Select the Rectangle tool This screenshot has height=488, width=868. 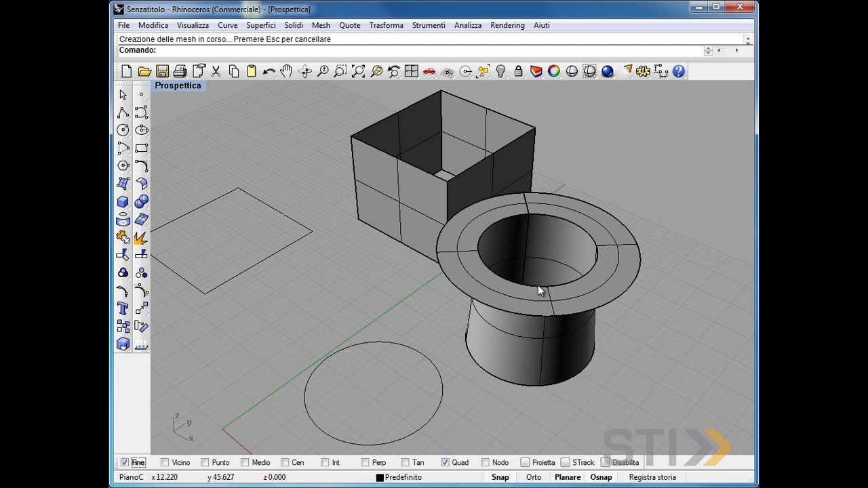click(141, 148)
